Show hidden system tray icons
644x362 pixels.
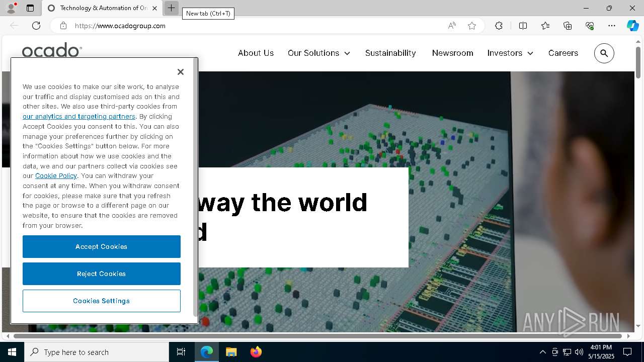(542, 352)
